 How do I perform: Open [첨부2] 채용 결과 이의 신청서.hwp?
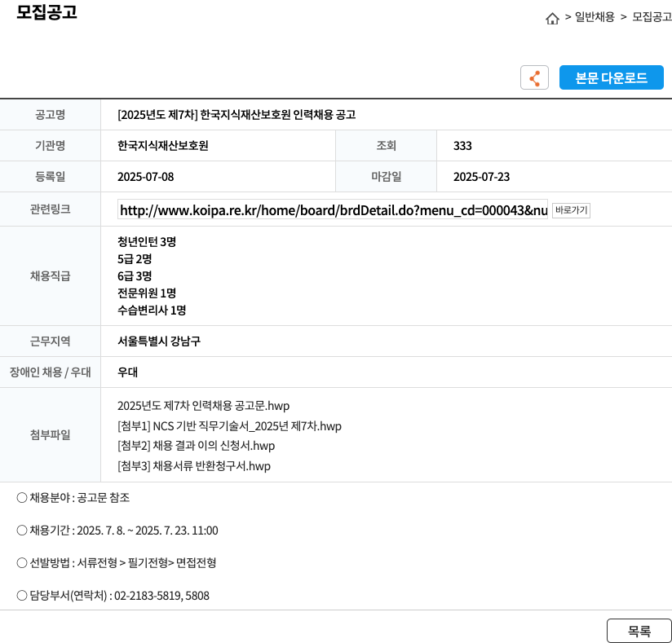click(x=196, y=446)
